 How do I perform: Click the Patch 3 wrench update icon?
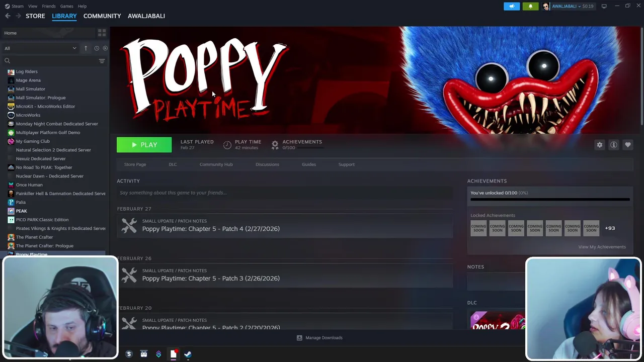129,275
